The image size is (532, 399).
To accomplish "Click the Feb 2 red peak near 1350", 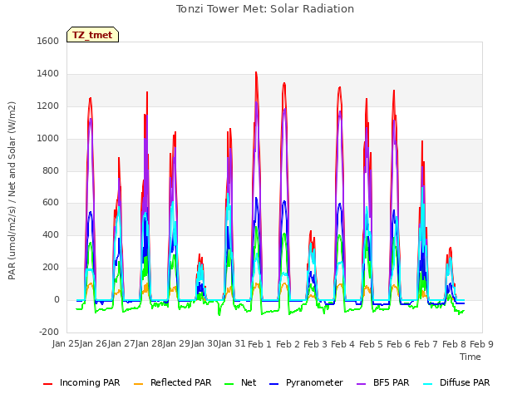I will [284, 83].
